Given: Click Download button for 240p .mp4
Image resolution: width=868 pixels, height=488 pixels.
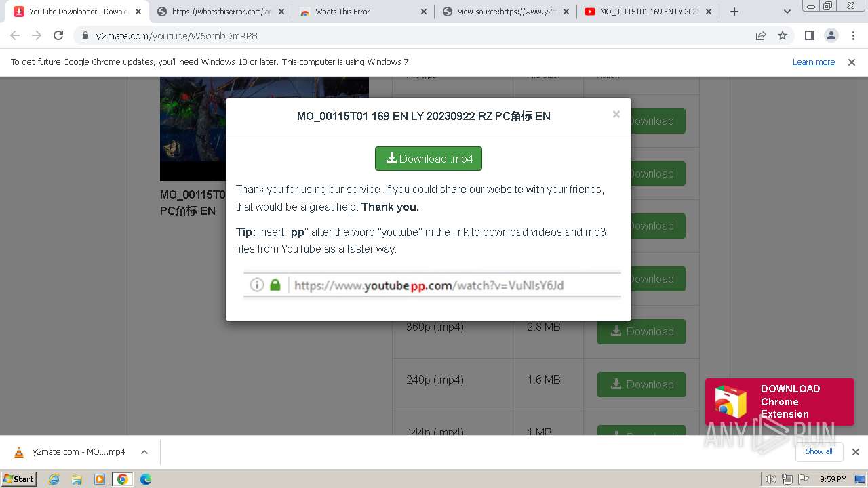Looking at the screenshot, I should pyautogui.click(x=641, y=384).
